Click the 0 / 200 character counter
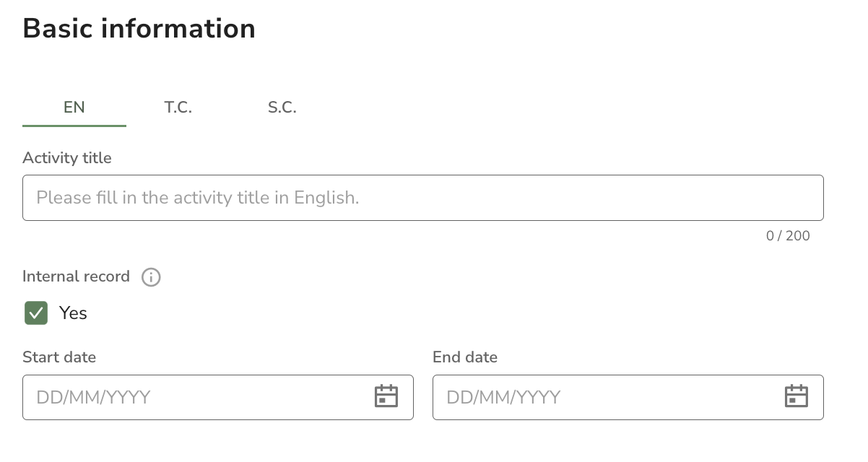868x462 pixels. point(788,236)
